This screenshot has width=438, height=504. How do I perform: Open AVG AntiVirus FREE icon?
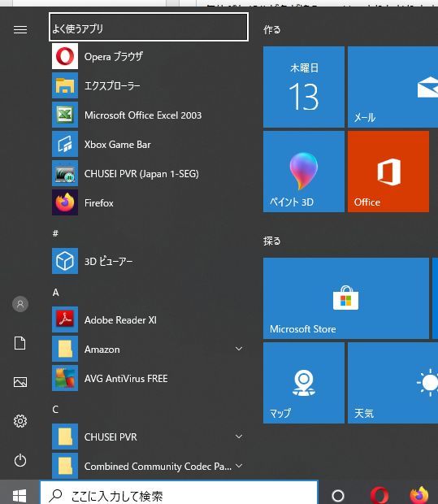(x=65, y=378)
